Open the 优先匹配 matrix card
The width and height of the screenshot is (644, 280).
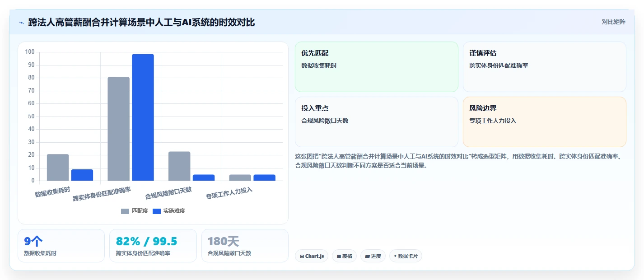(377, 67)
